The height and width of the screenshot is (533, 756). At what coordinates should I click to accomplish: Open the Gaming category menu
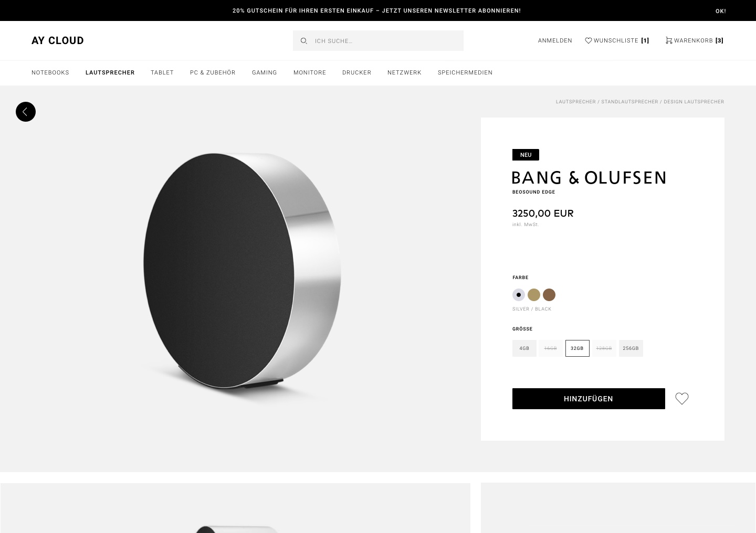point(265,72)
